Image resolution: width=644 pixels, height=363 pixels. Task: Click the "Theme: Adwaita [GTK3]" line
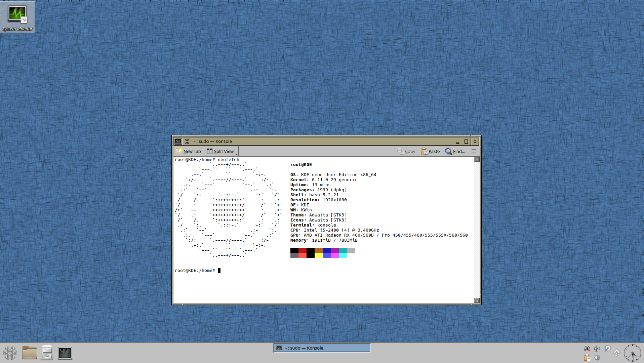[319, 215]
